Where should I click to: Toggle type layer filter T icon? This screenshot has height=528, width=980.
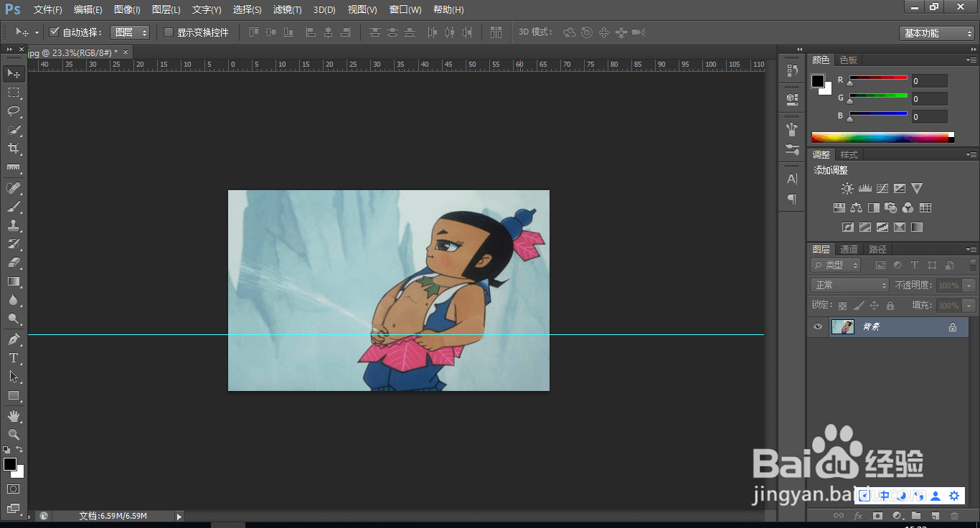pos(915,265)
